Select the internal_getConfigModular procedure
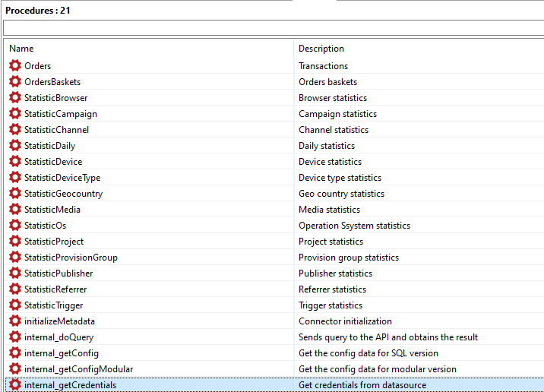This screenshot has width=544, height=392. click(78, 369)
